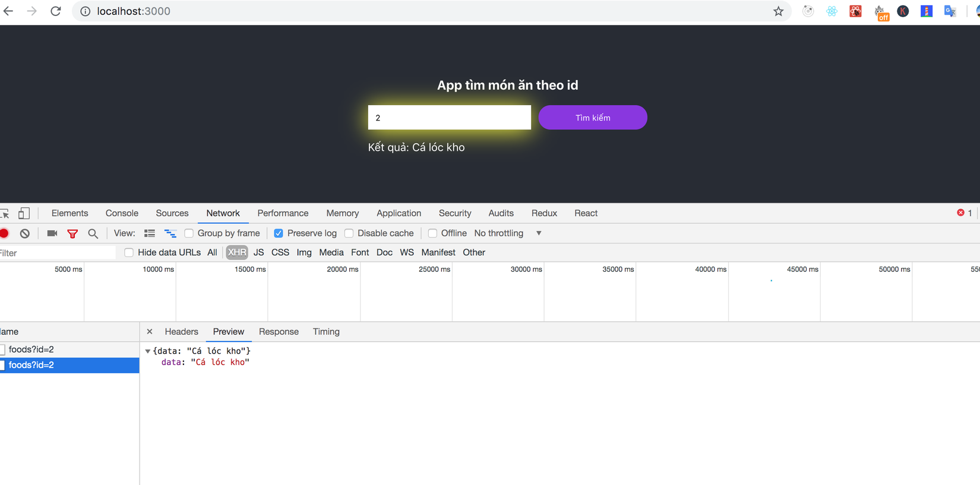Enable Group by frame checkbox
Image resolution: width=980 pixels, height=485 pixels.
pyautogui.click(x=189, y=233)
